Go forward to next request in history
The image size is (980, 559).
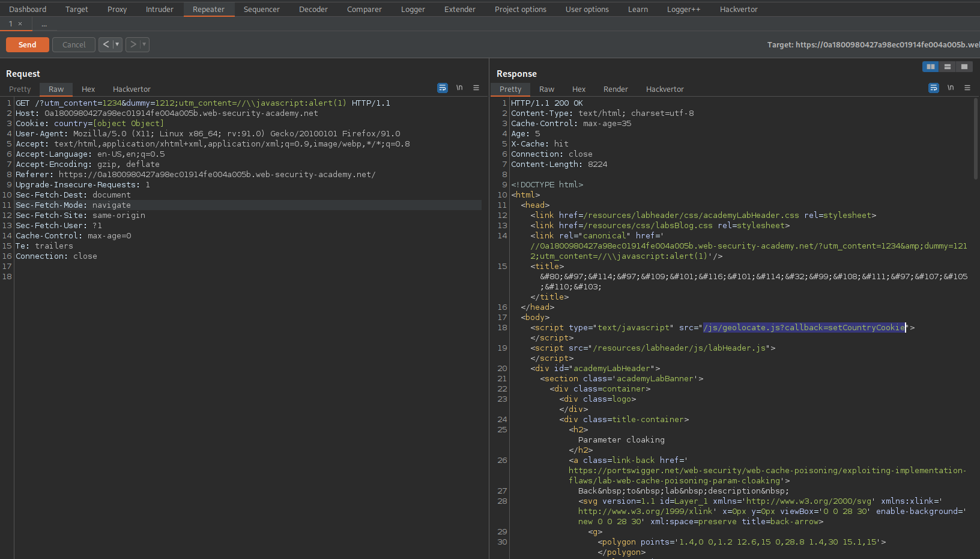[x=133, y=44]
